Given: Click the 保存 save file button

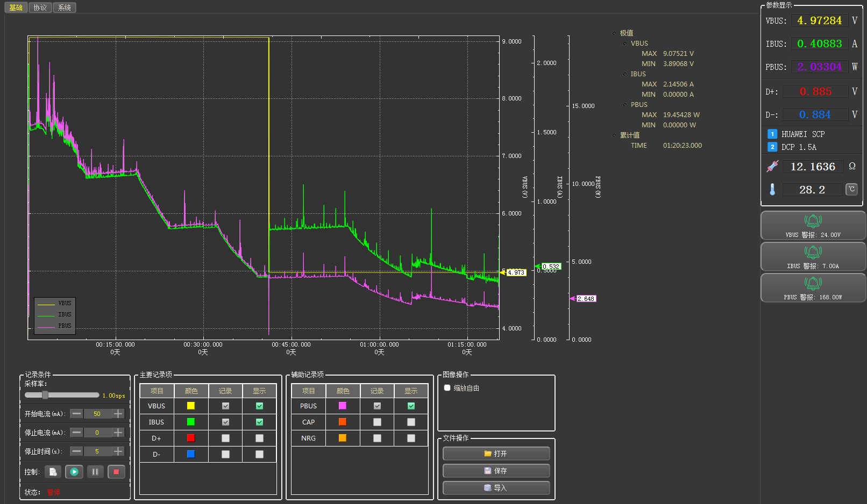Looking at the screenshot, I should (x=496, y=471).
